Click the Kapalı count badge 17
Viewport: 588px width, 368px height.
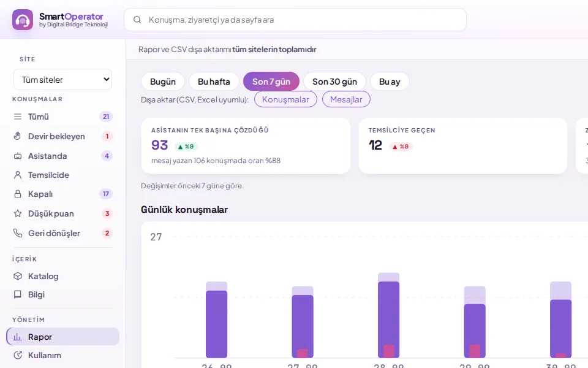click(106, 194)
